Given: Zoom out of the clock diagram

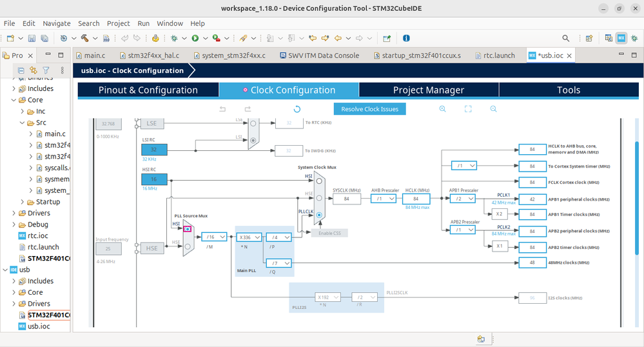Looking at the screenshot, I should tap(494, 109).
